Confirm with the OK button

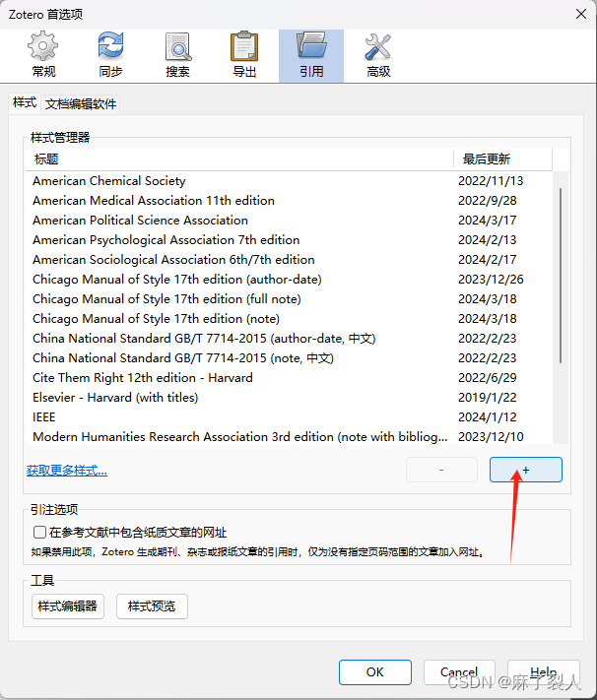(375, 672)
